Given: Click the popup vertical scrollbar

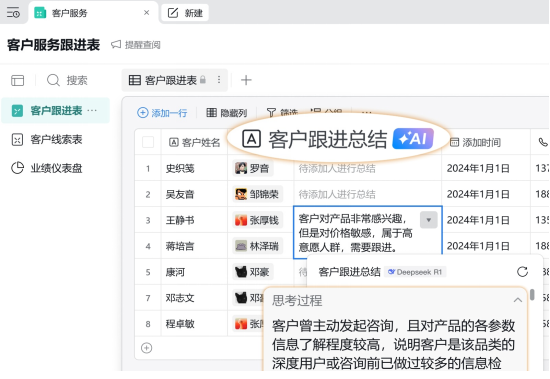Looking at the screenshot, I should pyautogui.click(x=532, y=294).
